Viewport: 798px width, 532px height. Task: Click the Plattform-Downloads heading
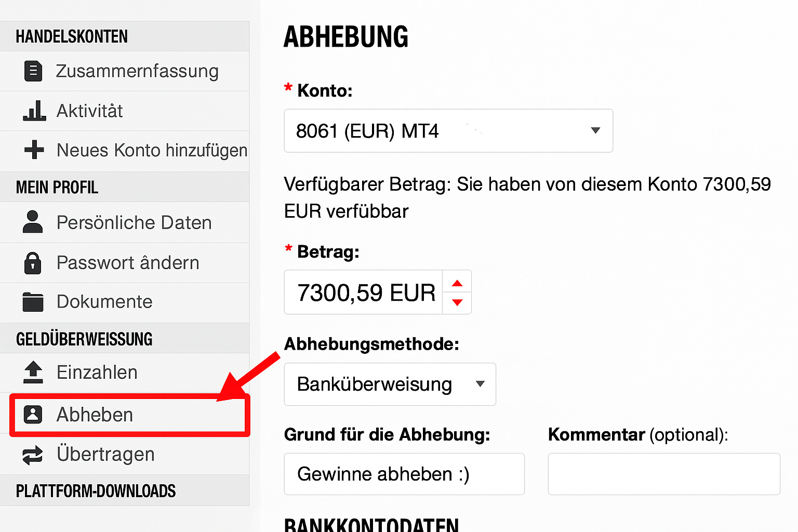(x=96, y=490)
